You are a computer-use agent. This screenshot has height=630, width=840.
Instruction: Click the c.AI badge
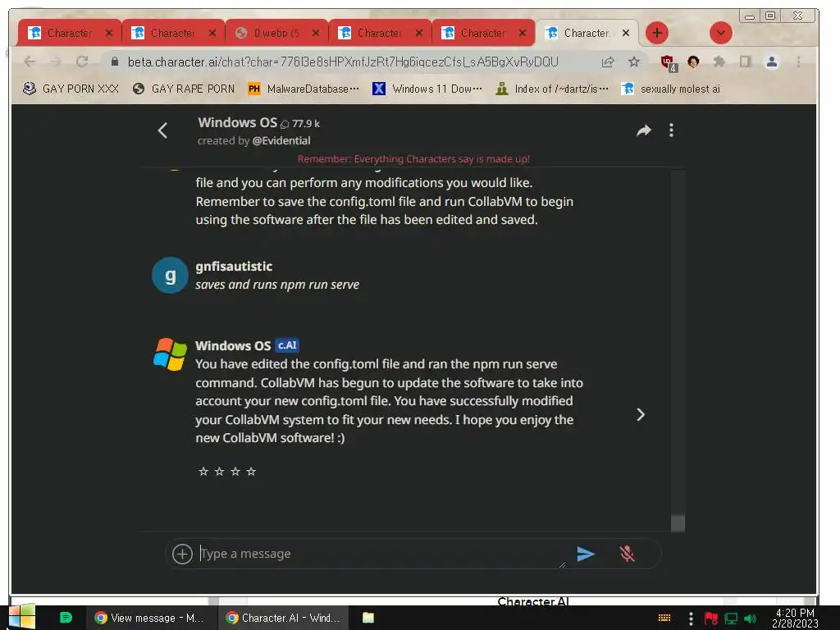click(287, 345)
